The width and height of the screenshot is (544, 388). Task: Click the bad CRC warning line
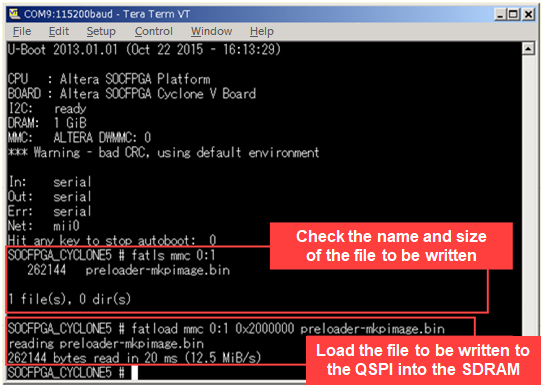pyautogui.click(x=163, y=153)
